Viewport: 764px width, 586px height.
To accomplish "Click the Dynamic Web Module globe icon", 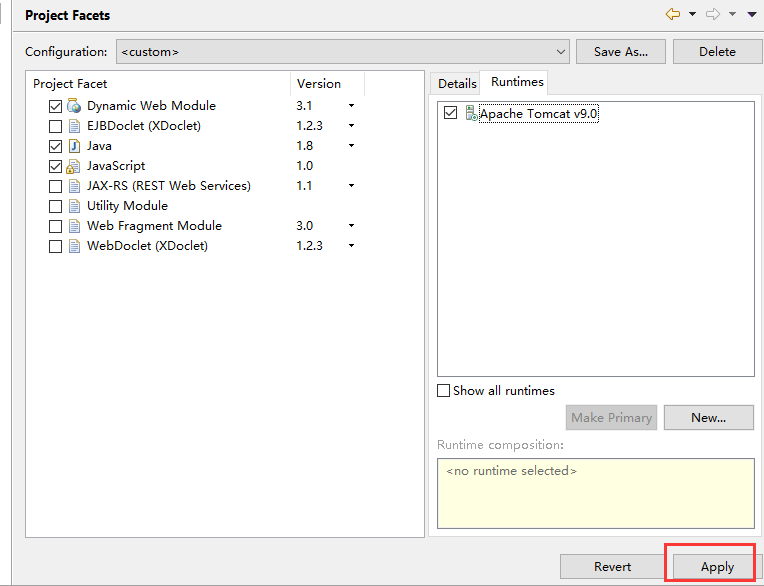I will (x=74, y=105).
